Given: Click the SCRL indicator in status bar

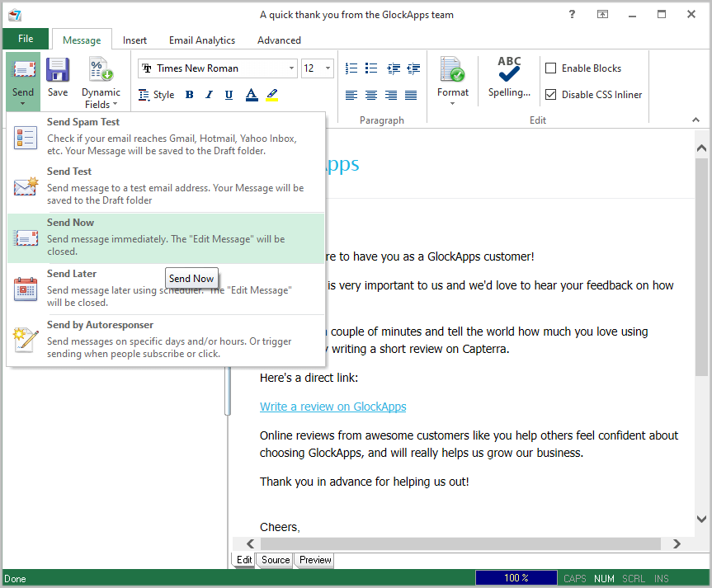Looking at the screenshot, I should click(634, 578).
